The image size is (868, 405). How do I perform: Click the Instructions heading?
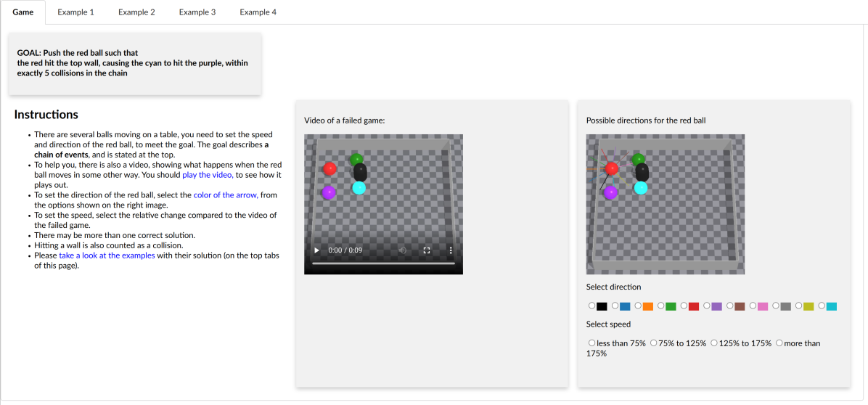pyautogui.click(x=46, y=115)
